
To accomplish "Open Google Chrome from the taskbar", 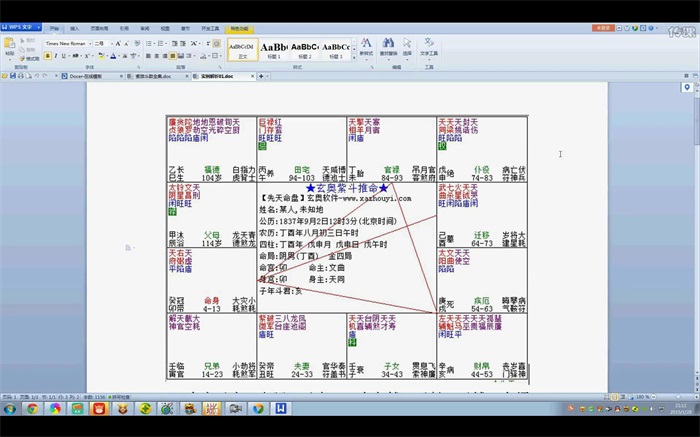I will pos(32,408).
